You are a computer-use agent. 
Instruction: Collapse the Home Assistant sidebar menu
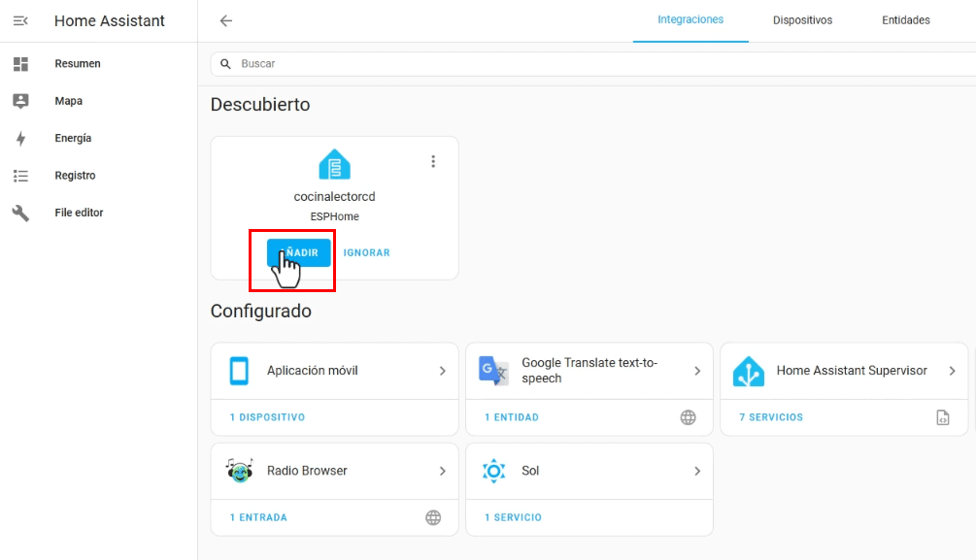point(20,20)
